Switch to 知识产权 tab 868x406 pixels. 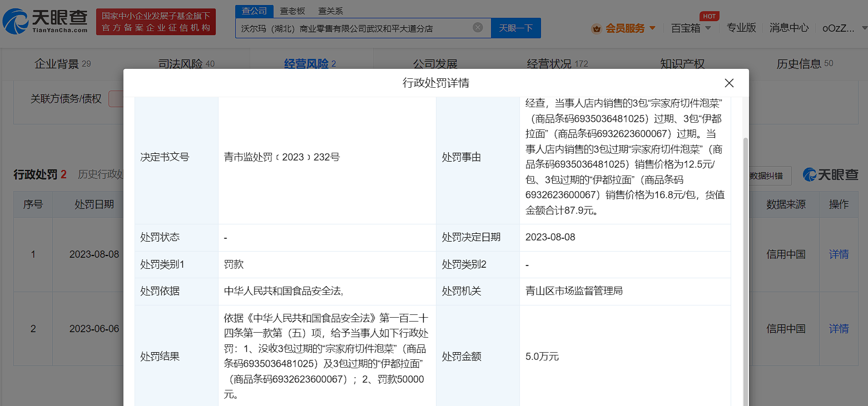point(682,64)
